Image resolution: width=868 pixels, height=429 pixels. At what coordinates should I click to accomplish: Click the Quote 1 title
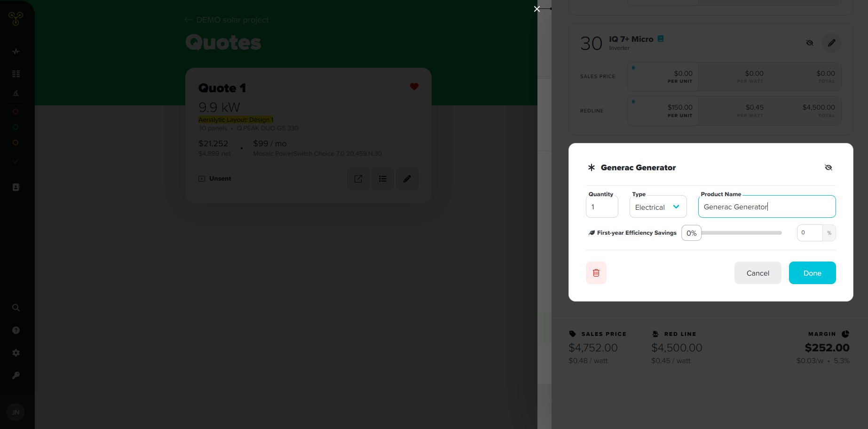point(222,88)
